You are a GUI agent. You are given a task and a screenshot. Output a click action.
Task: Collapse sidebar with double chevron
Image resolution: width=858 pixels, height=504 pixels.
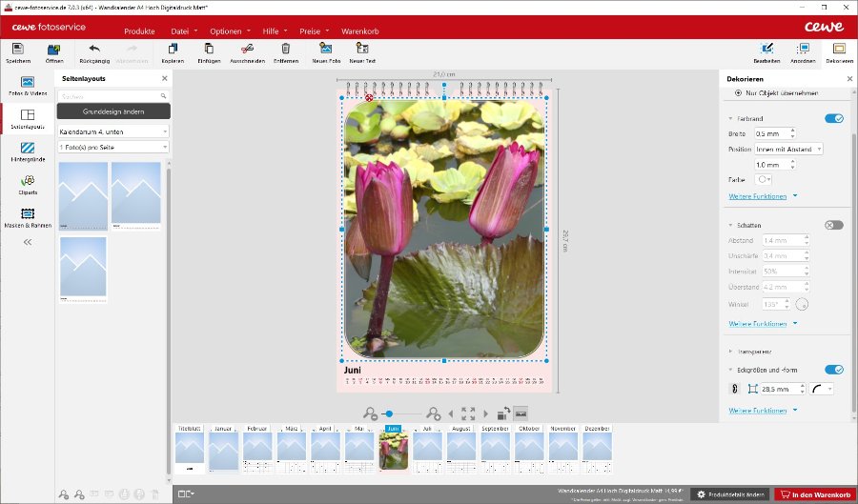[28, 242]
